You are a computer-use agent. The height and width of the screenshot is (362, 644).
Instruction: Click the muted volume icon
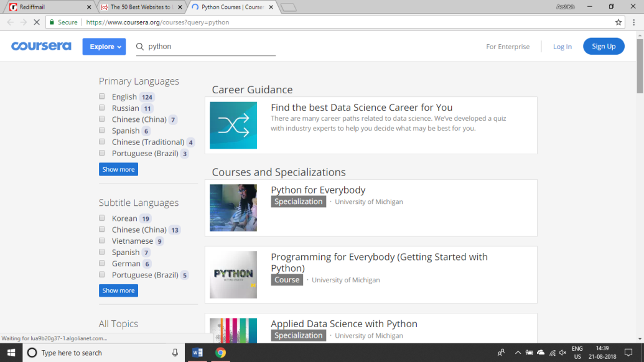563,353
